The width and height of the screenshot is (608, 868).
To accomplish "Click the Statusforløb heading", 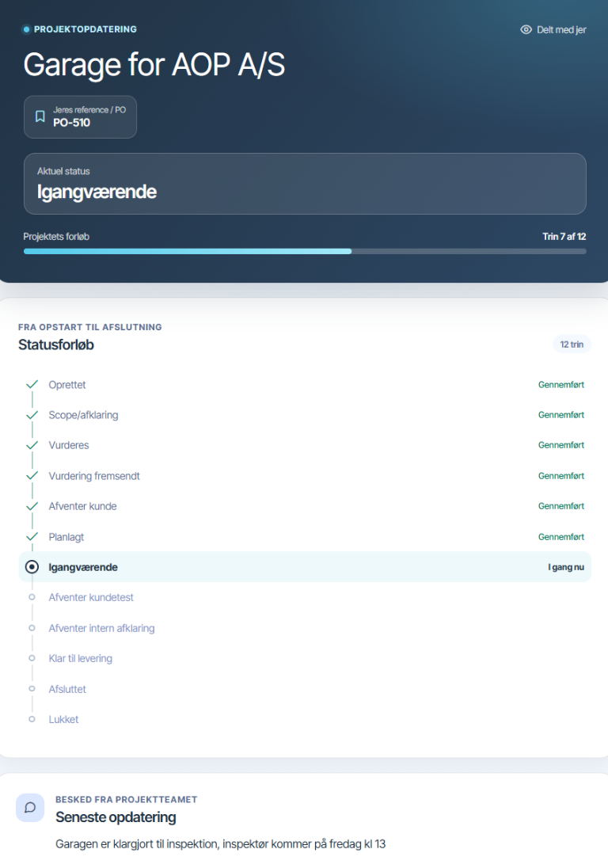I will tap(56, 345).
